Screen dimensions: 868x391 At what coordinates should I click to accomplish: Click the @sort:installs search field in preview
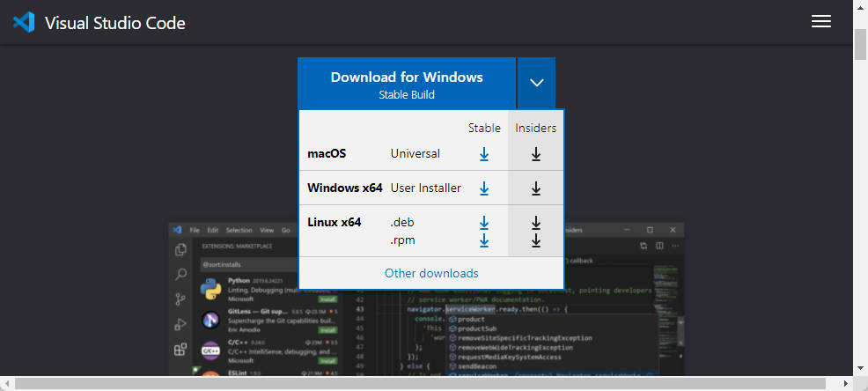point(248,265)
